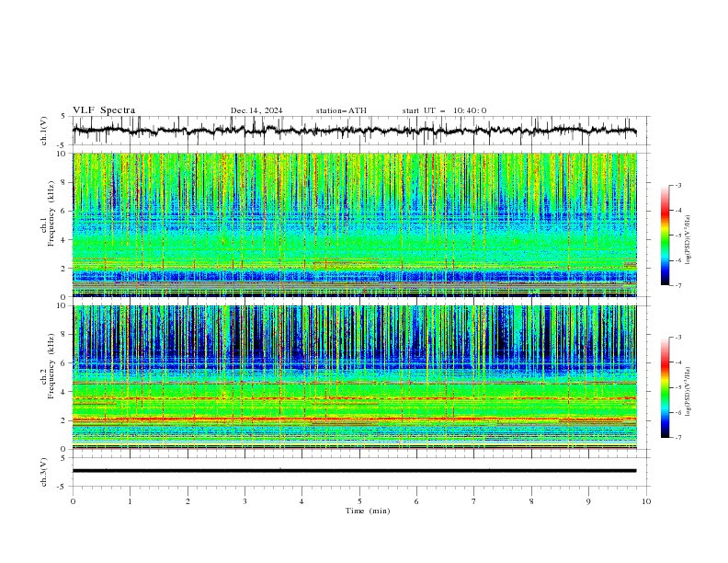
Task: Click the "VLF Spectra" plot title
Action: click(104, 110)
